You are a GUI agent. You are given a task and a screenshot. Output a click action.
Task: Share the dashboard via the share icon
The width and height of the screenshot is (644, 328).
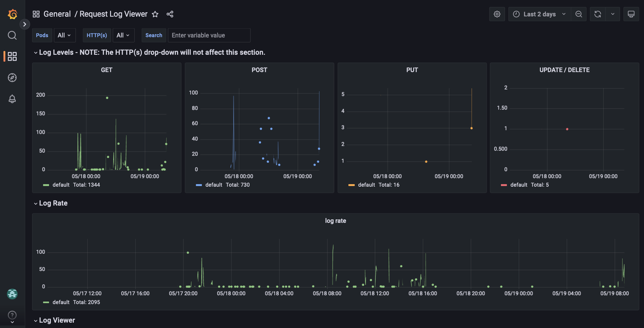tap(170, 14)
